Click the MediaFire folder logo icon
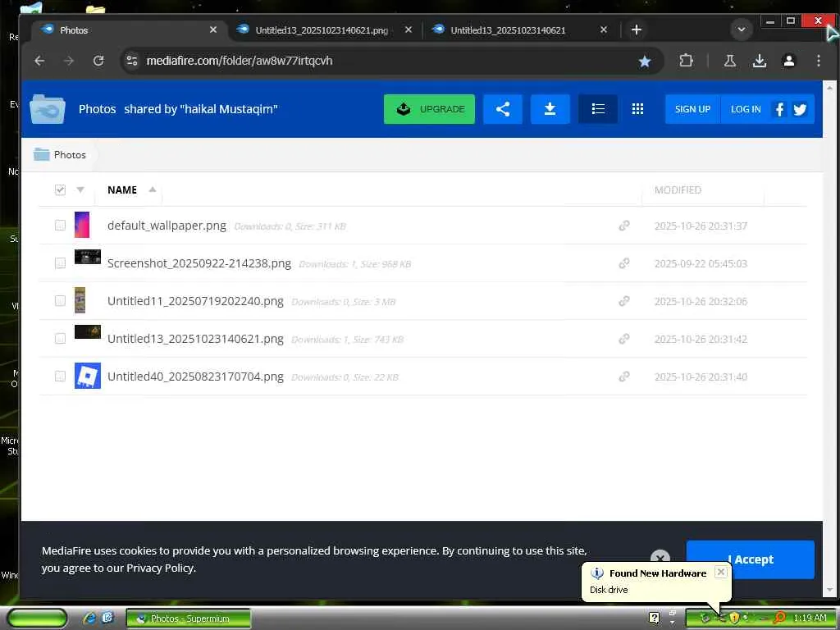840x630 pixels. pos(48,109)
